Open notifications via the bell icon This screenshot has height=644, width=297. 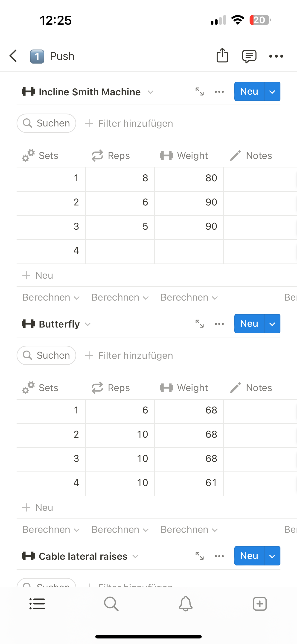click(x=185, y=604)
